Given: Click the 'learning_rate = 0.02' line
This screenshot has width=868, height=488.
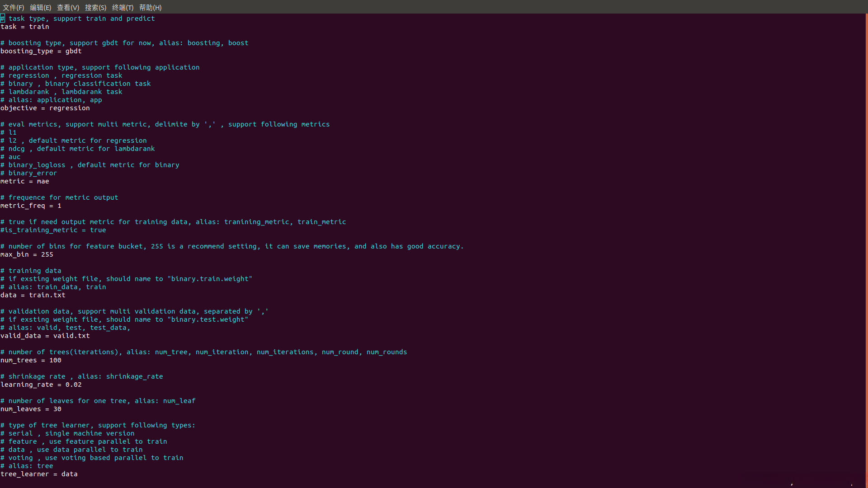Looking at the screenshot, I should click(x=41, y=385).
